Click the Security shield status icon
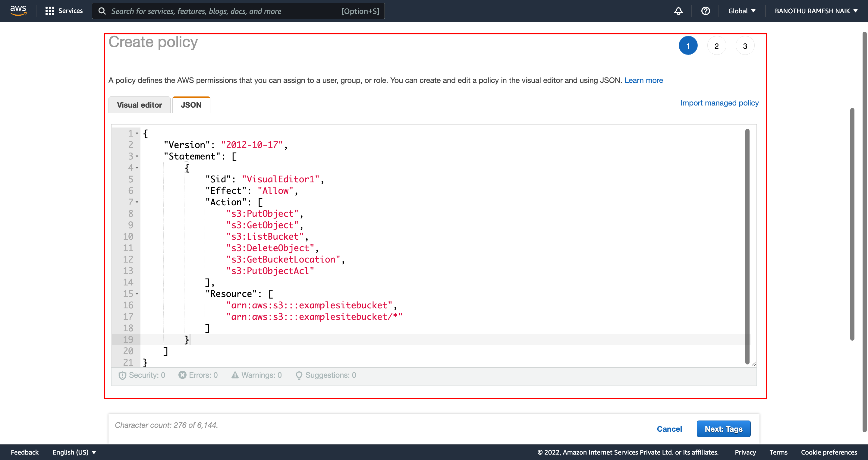 [x=122, y=375]
